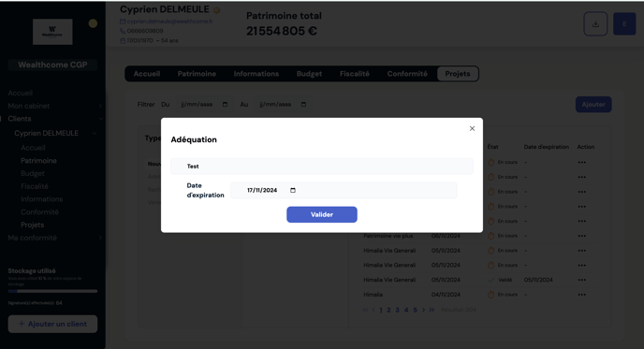Screen dimensions: 644x349
Task: Click the yellow status dot beside the logo
Action: pos(93,23)
